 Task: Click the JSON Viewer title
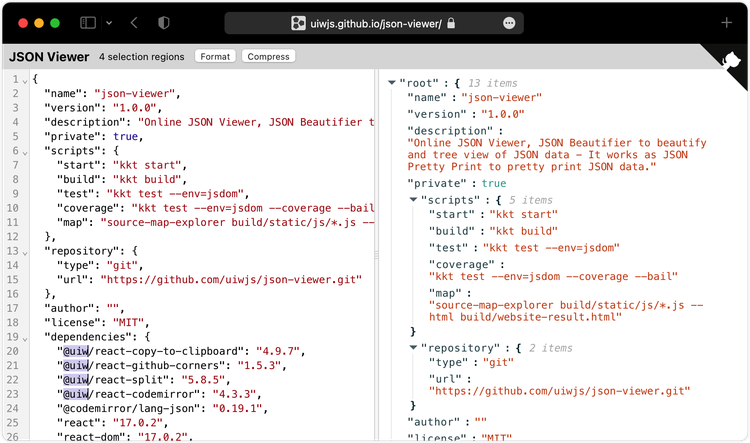click(x=49, y=56)
